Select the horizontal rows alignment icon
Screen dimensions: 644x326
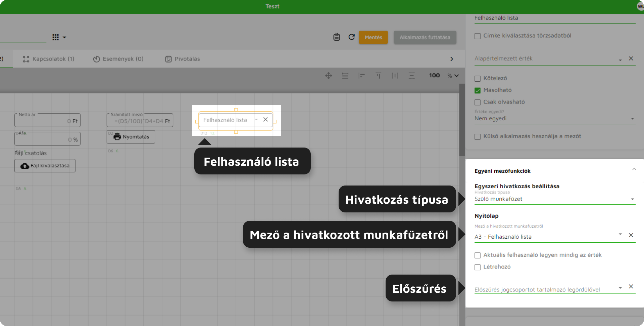(x=345, y=76)
